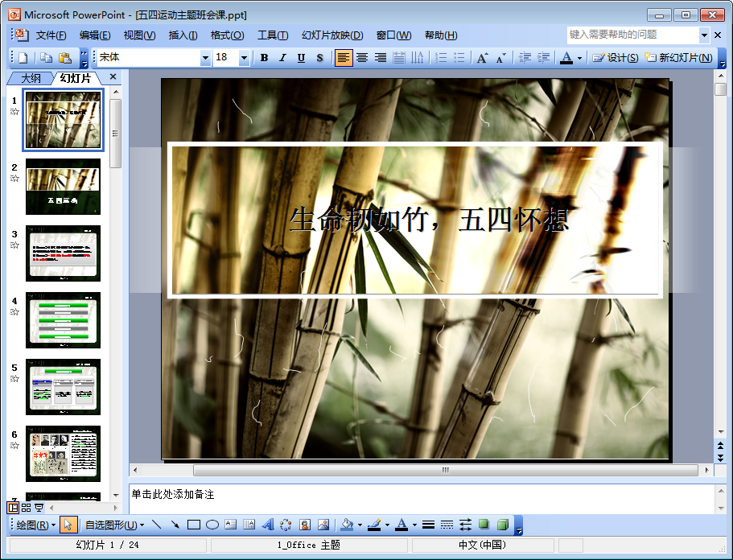The width and height of the screenshot is (733, 560).
Task: Start slide show from view buttons
Action: click(39, 507)
